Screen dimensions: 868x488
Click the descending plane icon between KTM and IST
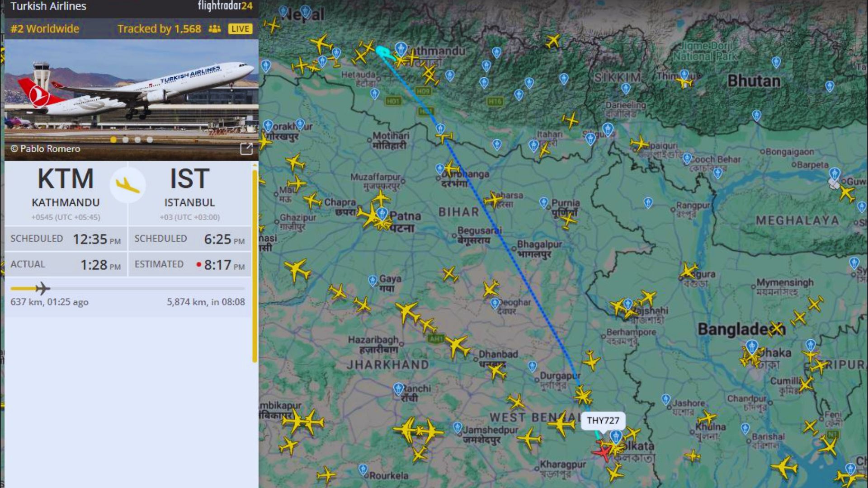(128, 185)
